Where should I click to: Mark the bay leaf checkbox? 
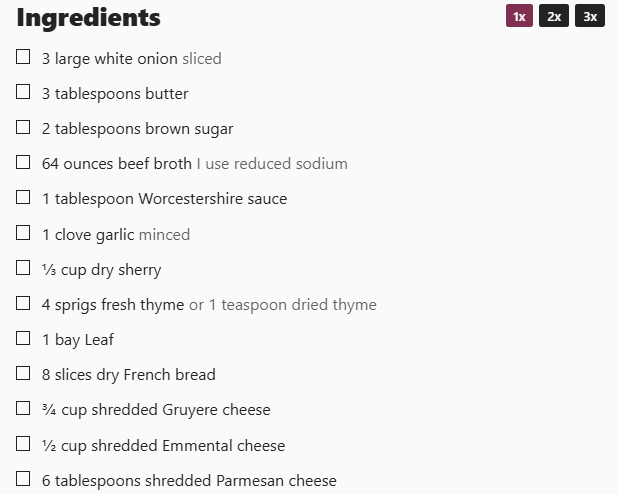23,338
